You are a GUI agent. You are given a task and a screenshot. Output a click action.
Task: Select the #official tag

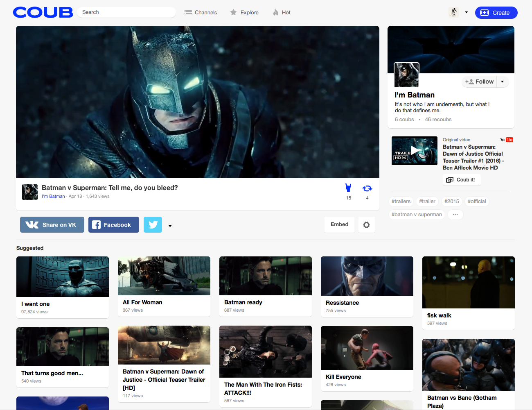[x=477, y=202]
